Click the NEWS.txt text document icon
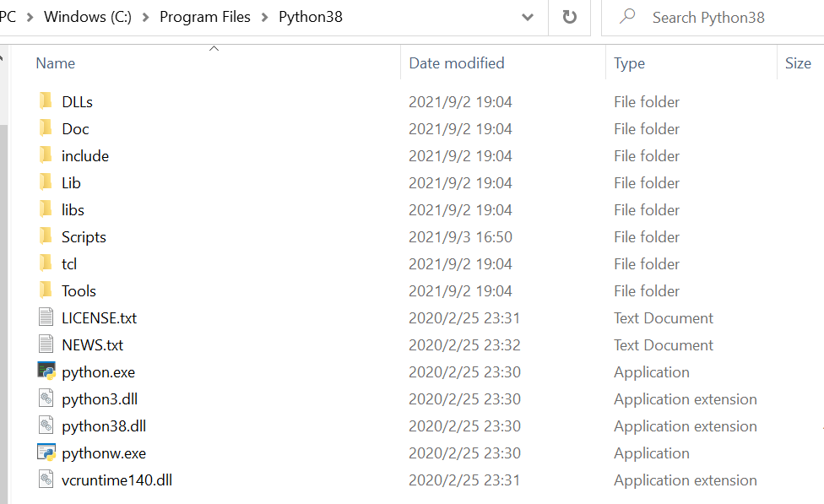The height and width of the screenshot is (504, 824). pos(47,344)
